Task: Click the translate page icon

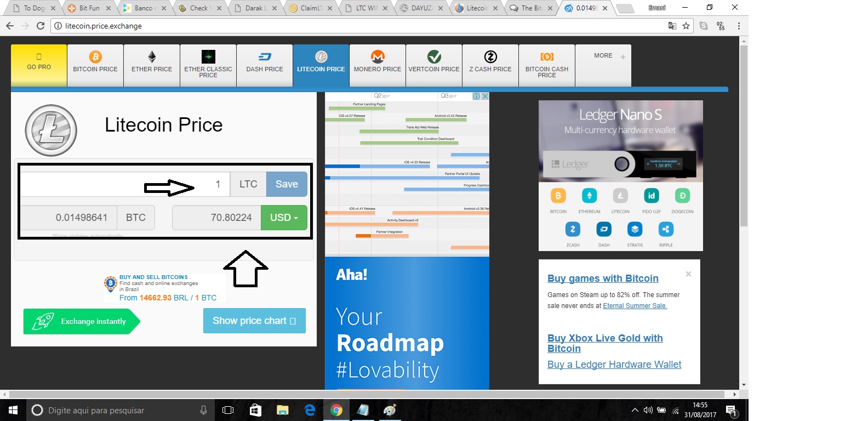Action: click(x=672, y=26)
